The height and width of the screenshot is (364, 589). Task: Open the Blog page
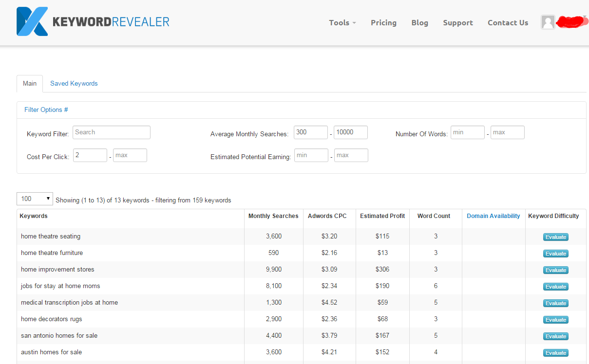419,22
